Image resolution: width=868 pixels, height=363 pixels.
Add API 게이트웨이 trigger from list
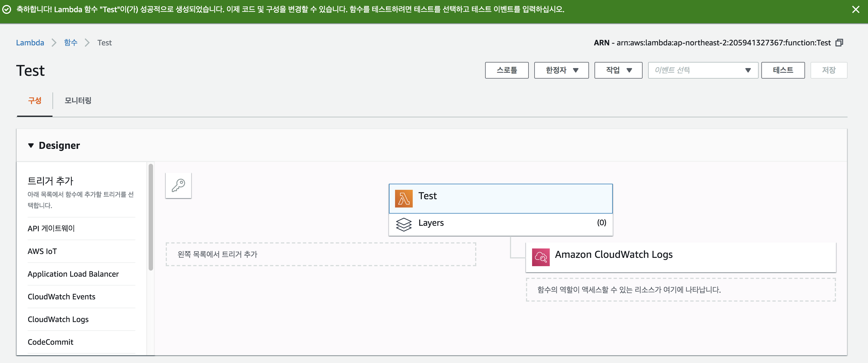pos(51,228)
